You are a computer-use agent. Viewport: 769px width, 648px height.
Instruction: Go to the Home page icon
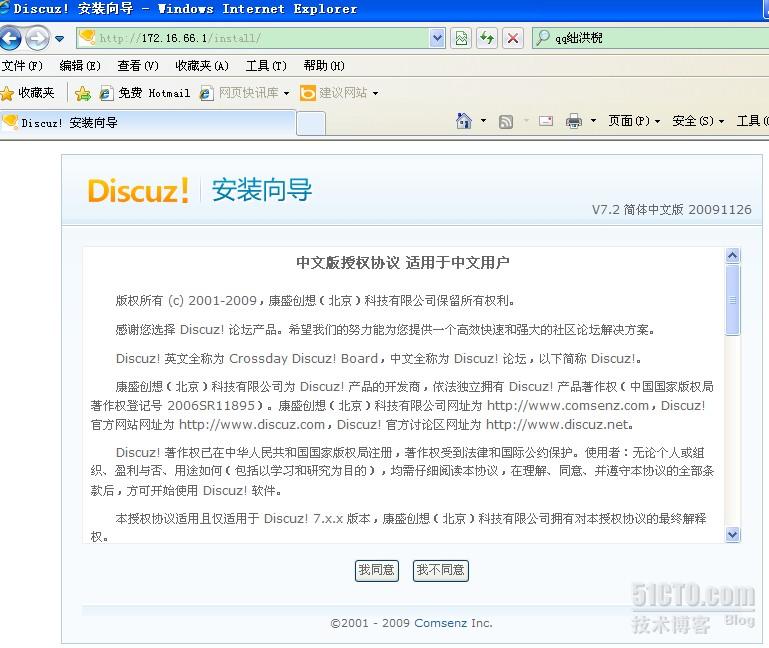[x=463, y=121]
